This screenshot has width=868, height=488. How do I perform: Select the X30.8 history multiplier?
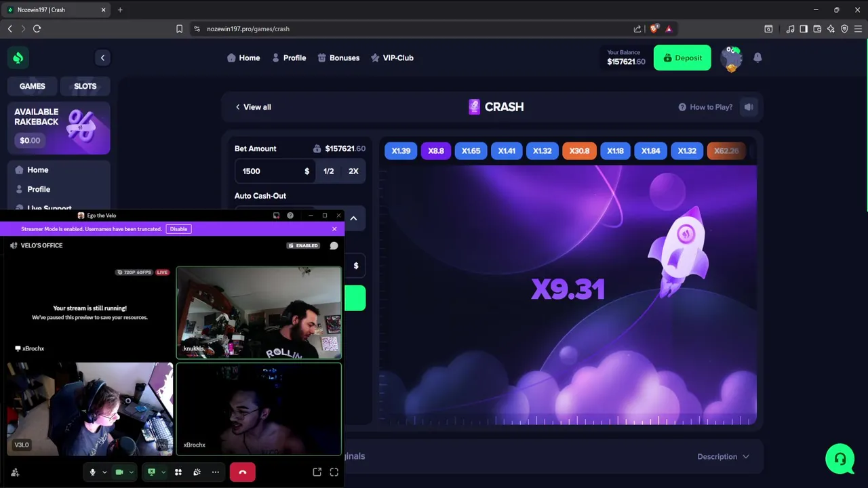(579, 150)
